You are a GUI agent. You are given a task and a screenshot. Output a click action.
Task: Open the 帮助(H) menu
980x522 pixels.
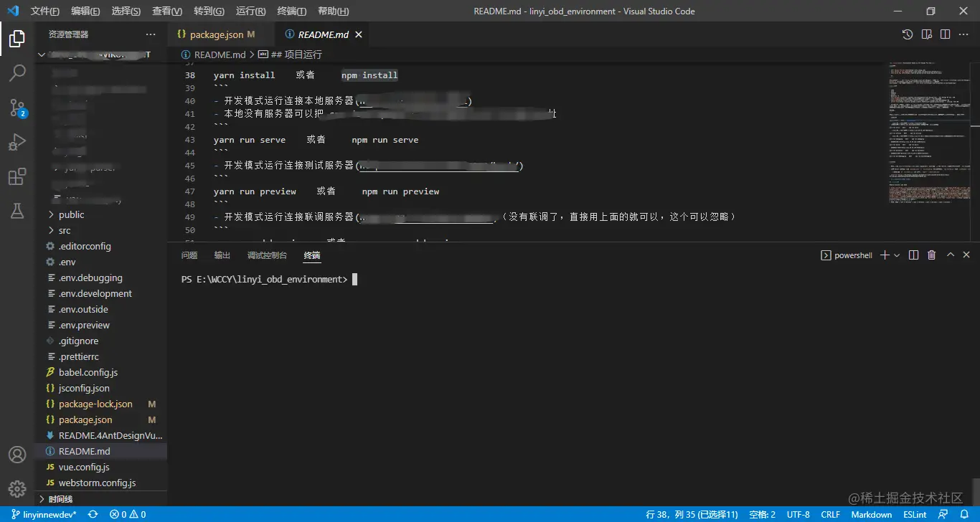click(x=333, y=11)
